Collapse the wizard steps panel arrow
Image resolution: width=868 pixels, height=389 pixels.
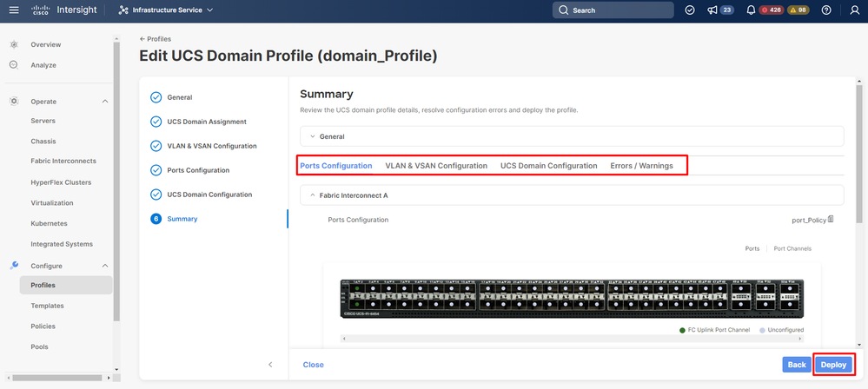[270, 365]
